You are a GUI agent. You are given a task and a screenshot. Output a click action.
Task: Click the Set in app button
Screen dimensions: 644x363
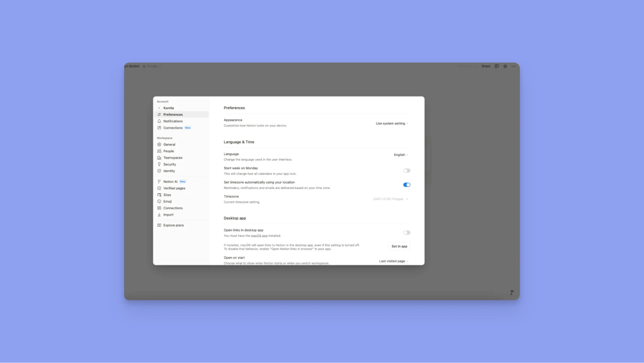pyautogui.click(x=399, y=246)
